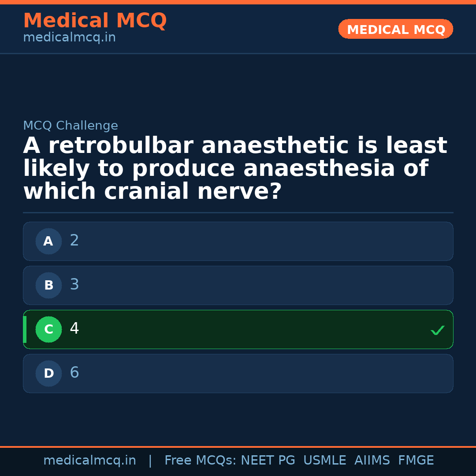Click the green checkmark icon on option C
This screenshot has height=476, width=476.
tap(437, 330)
